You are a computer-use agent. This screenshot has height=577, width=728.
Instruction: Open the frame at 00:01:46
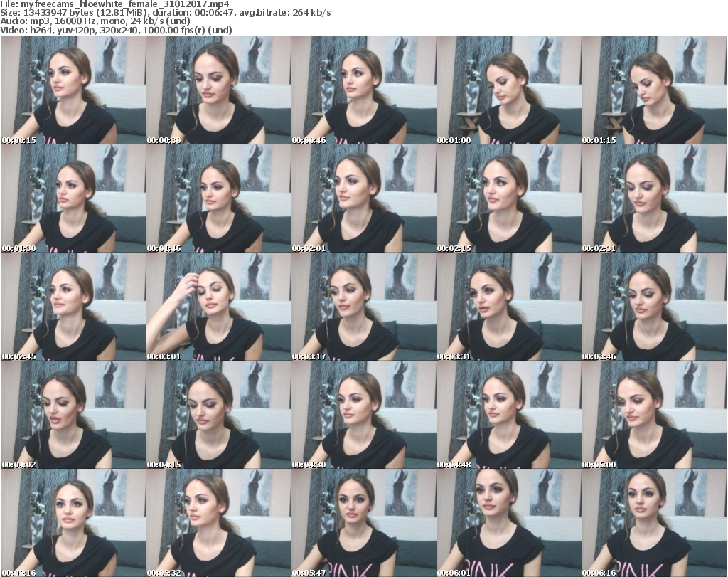219,198
